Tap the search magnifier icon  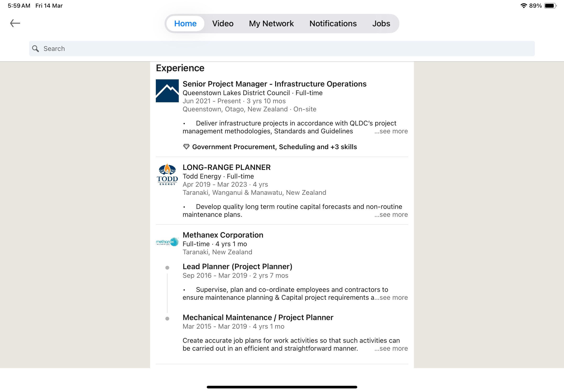coord(36,49)
